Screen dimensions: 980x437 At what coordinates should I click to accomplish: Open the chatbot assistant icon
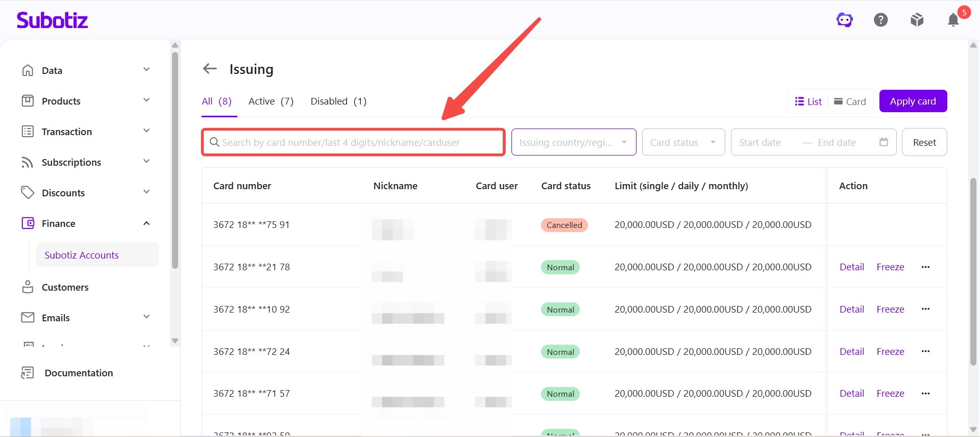[845, 20]
